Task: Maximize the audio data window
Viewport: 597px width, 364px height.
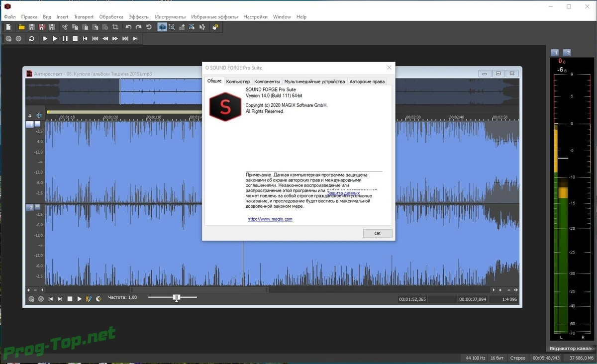Action: tap(498, 74)
